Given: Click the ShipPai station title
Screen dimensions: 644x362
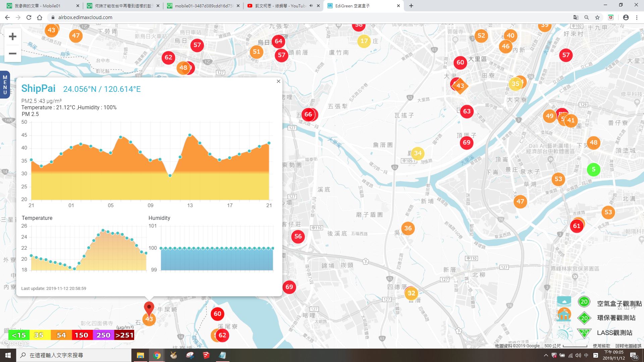Looking at the screenshot, I should coord(38,88).
